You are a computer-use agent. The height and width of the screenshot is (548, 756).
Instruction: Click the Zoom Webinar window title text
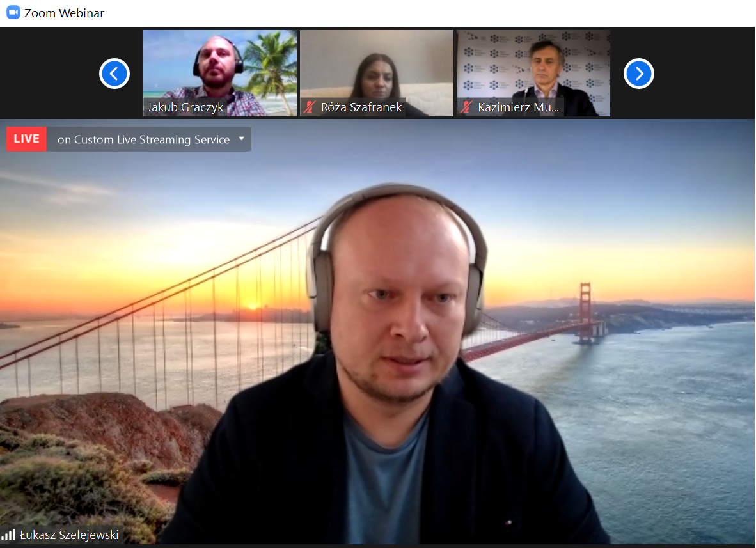click(64, 13)
